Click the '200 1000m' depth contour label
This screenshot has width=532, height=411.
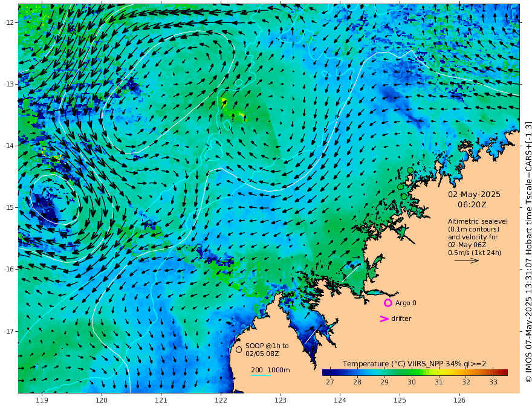[270, 370]
